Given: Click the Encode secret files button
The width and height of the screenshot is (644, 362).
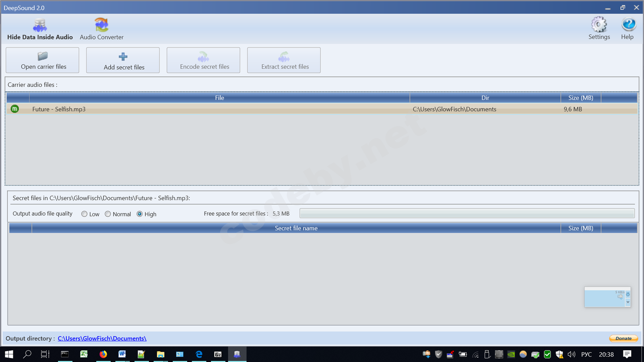Looking at the screenshot, I should [203, 60].
